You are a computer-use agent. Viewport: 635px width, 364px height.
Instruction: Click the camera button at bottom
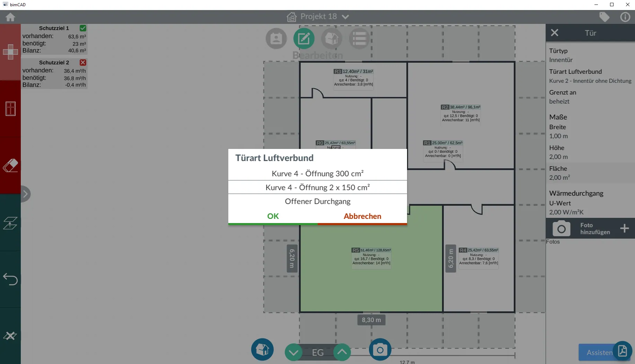[380, 349]
